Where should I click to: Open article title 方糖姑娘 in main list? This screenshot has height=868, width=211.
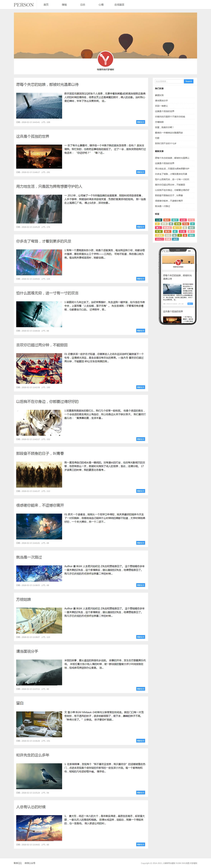point(24,599)
